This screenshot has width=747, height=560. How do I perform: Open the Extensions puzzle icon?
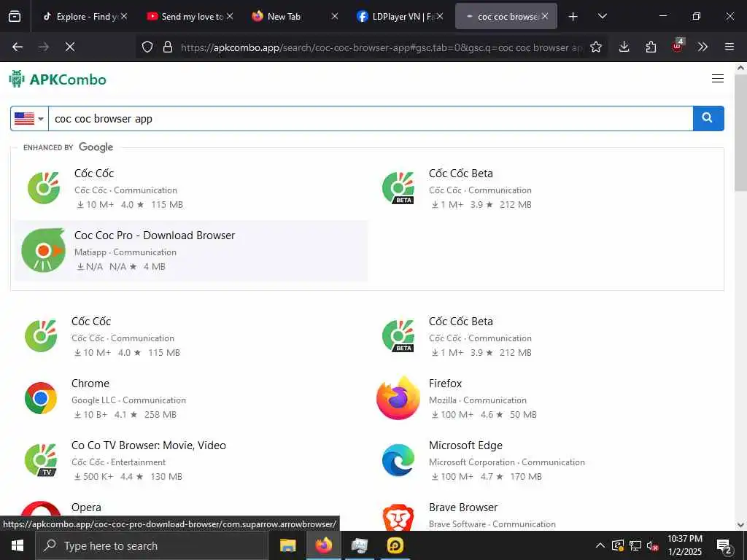[x=651, y=47]
